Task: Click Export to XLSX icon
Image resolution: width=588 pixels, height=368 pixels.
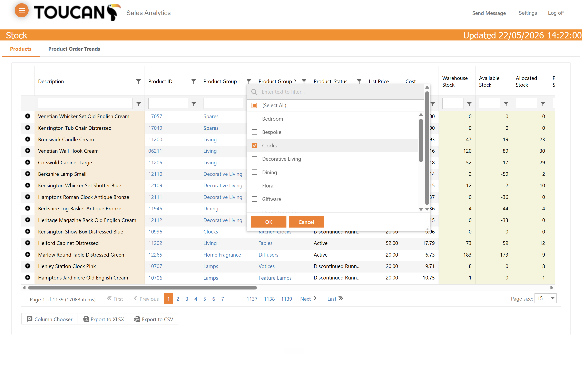Action: pyautogui.click(x=86, y=319)
